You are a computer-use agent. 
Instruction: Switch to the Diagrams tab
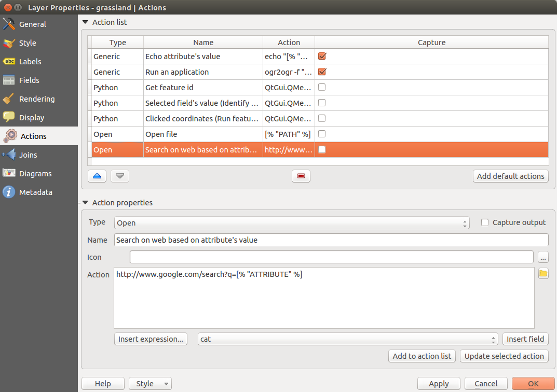point(35,174)
